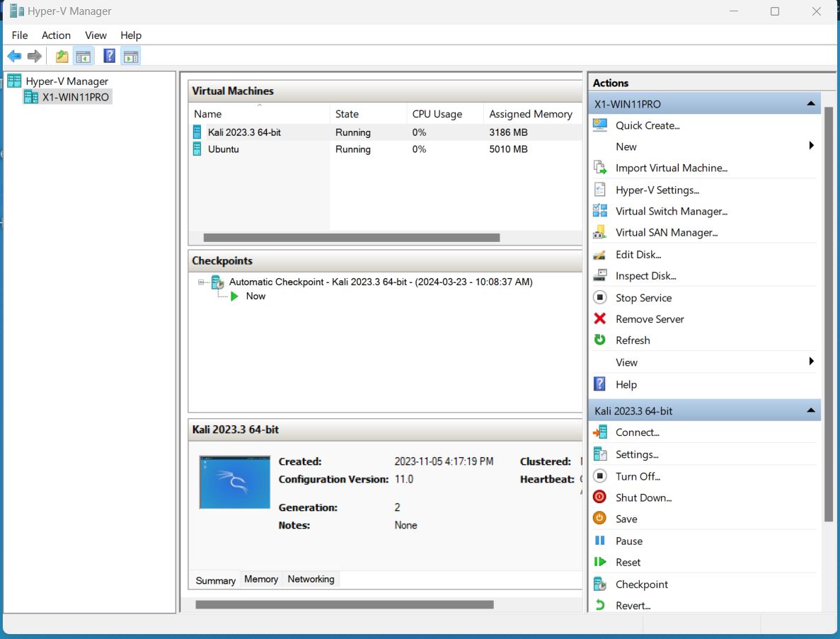Click Stop Service action
This screenshot has height=639, width=840.
[x=643, y=298]
